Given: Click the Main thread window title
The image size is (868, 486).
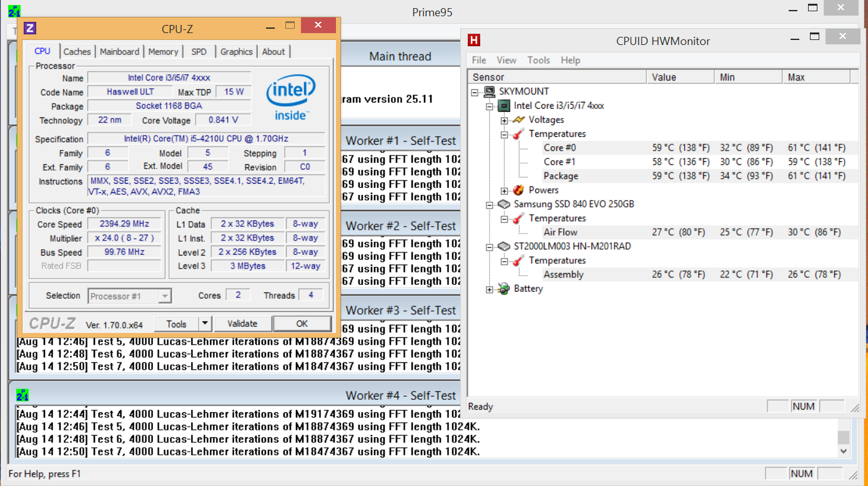Looking at the screenshot, I should (400, 56).
